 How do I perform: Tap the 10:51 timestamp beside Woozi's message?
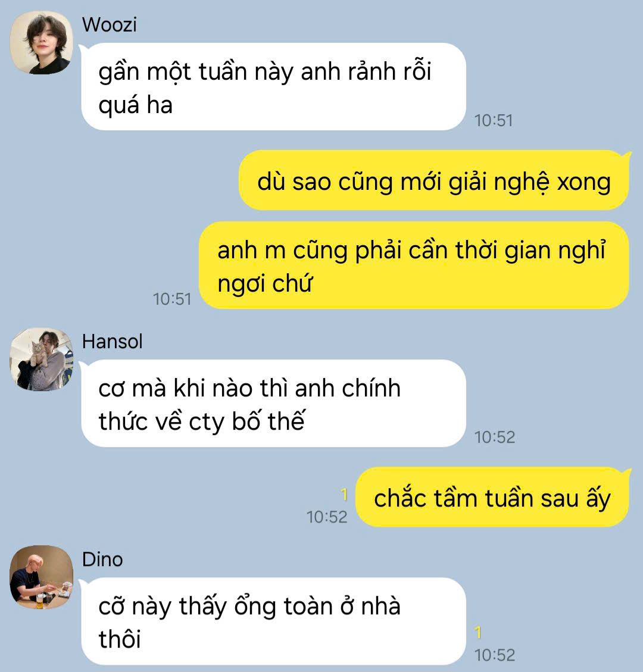pyautogui.click(x=494, y=120)
